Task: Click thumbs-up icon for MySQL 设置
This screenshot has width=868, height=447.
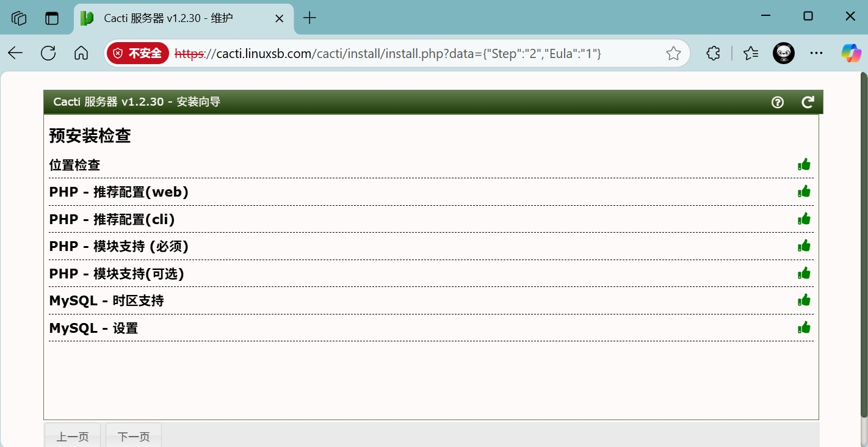Action: [x=804, y=328]
